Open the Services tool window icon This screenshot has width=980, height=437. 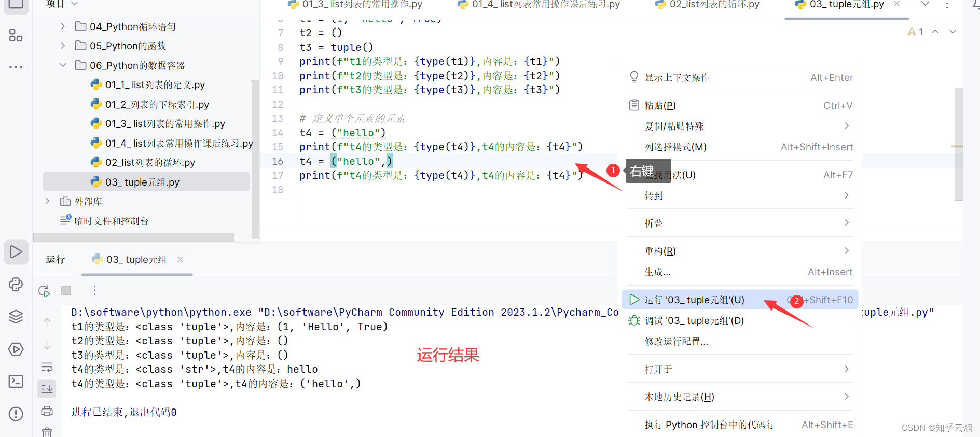point(16,349)
